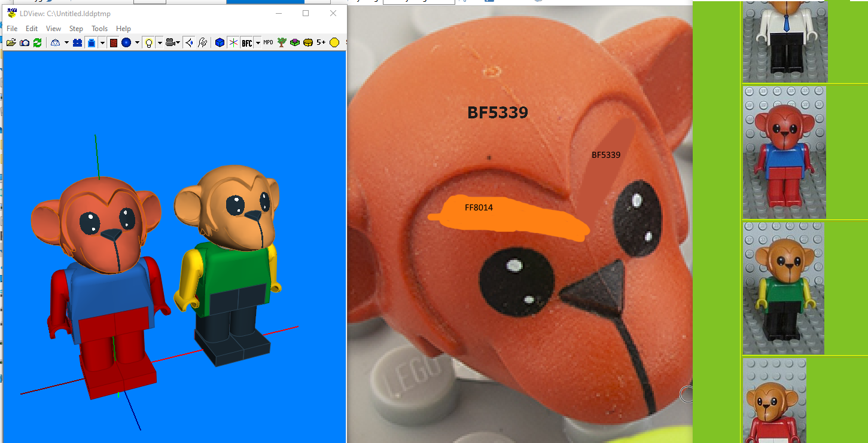The width and height of the screenshot is (868, 443).
Task: Click the yellow round brick toolbar icon
Action: [x=308, y=42]
